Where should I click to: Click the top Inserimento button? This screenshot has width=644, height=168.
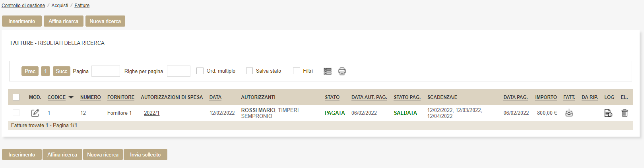click(22, 21)
